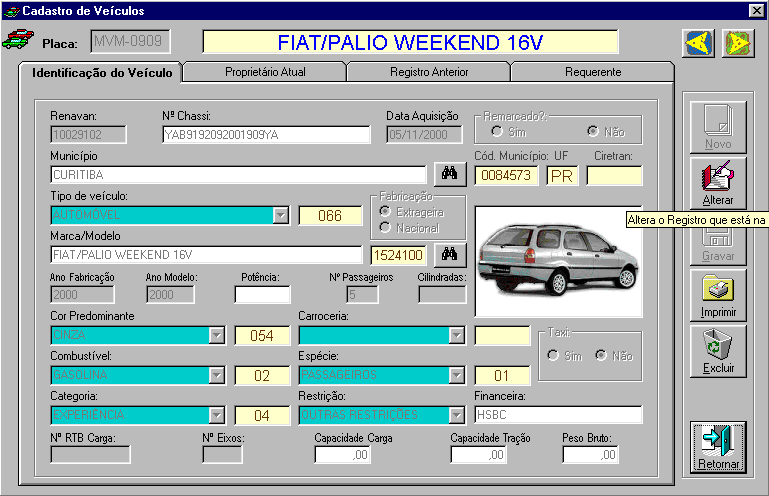The height and width of the screenshot is (496, 769).
Task: Click the Palio Weekend car photo
Action: click(558, 261)
